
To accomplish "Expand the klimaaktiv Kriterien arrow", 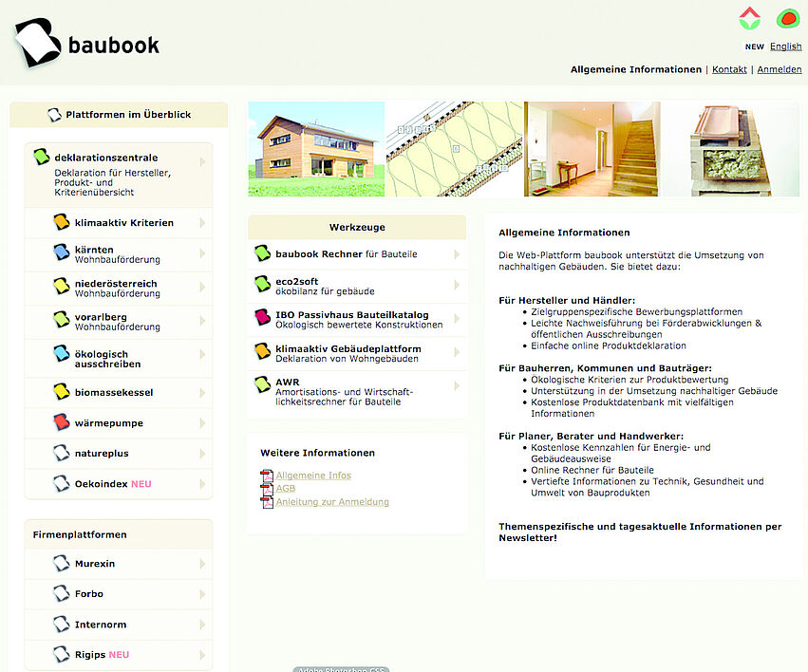I will click(x=202, y=223).
